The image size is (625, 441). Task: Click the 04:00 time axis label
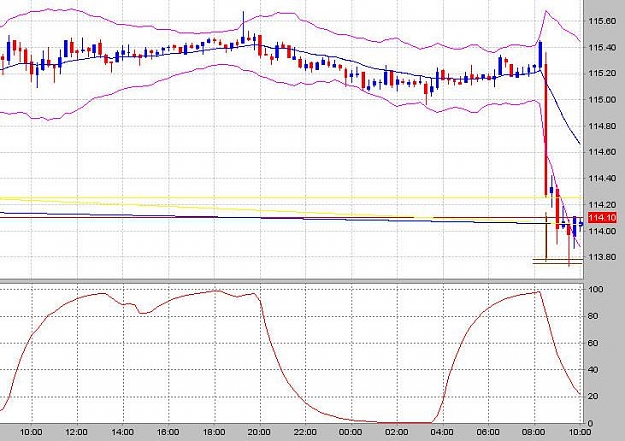pyautogui.click(x=442, y=432)
